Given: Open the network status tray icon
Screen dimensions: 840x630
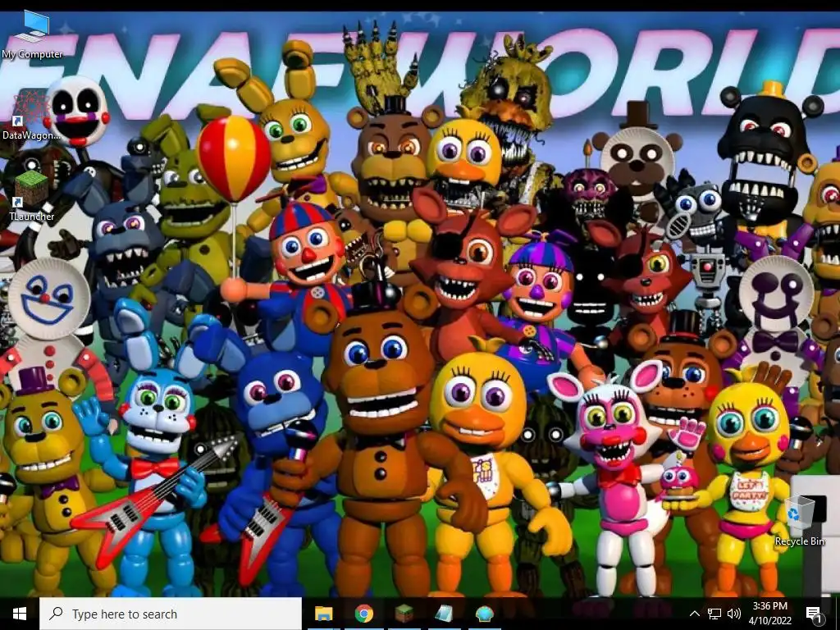Looking at the screenshot, I should (714, 614).
